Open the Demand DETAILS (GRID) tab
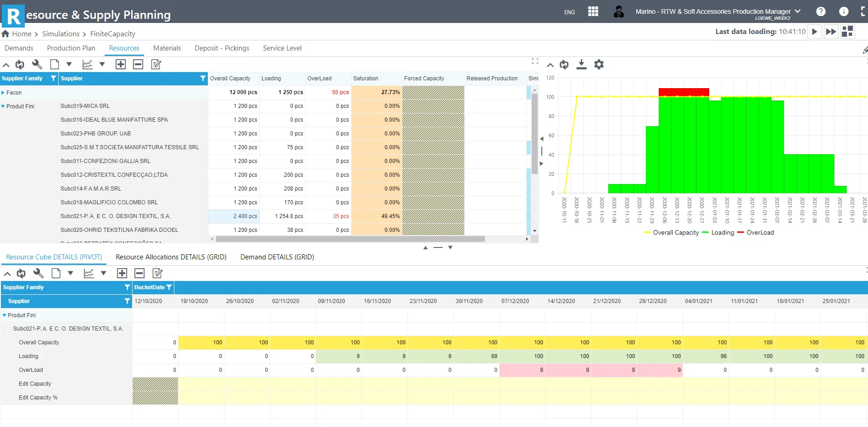The height and width of the screenshot is (427, 868). (277, 257)
